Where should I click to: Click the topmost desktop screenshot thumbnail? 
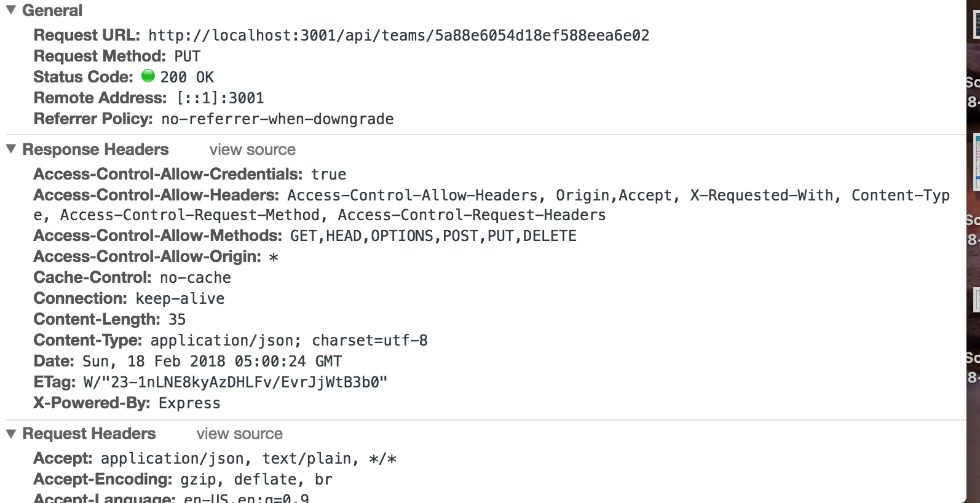click(x=976, y=23)
